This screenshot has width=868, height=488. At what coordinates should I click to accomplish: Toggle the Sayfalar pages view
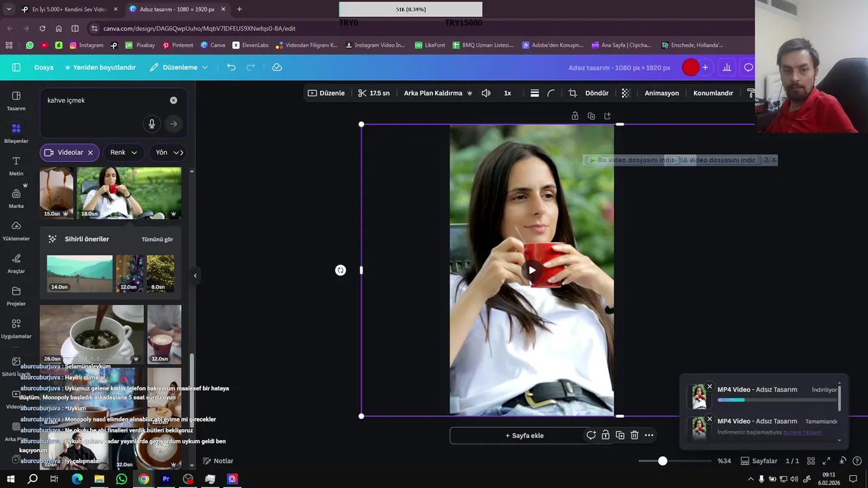tap(759, 461)
